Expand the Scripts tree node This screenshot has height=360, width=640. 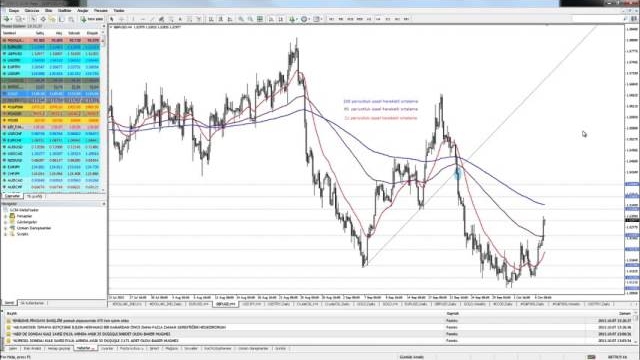pos(5,234)
